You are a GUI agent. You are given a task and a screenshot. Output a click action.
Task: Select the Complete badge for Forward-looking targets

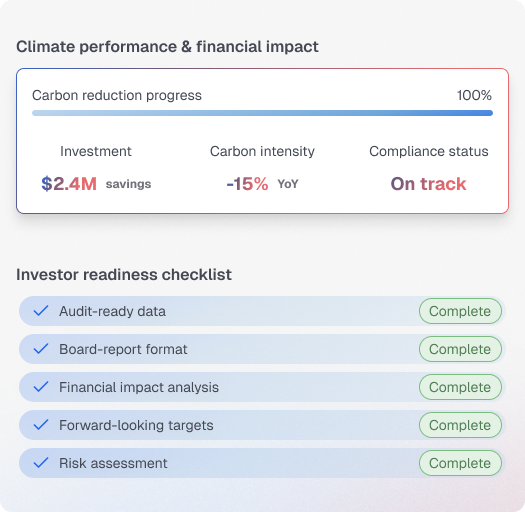coord(460,425)
